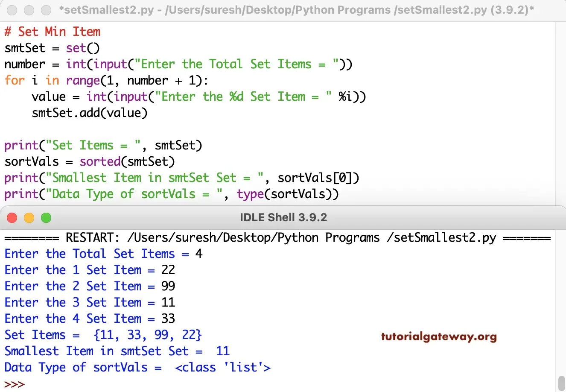Zoom the setSmallest2.py editor window
Screen dimensions: 566x392
click(46, 10)
